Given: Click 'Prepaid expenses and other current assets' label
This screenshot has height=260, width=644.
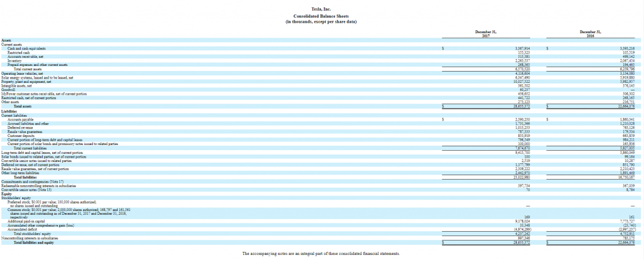Looking at the screenshot, I should 37,65.
